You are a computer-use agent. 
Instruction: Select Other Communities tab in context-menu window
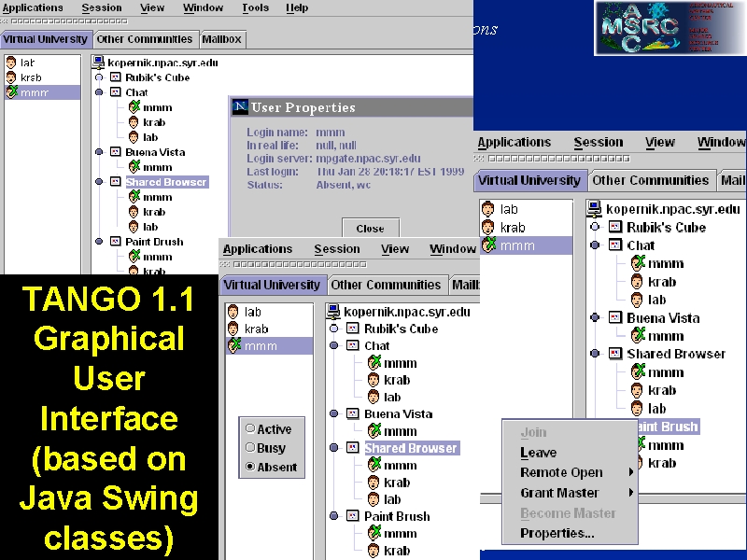click(651, 180)
